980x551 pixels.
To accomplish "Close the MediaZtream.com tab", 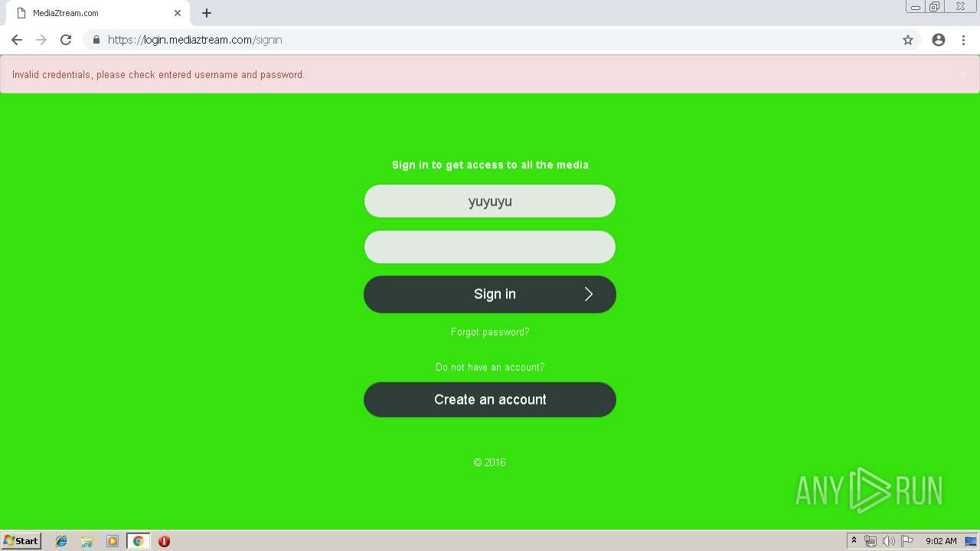I will pyautogui.click(x=178, y=13).
